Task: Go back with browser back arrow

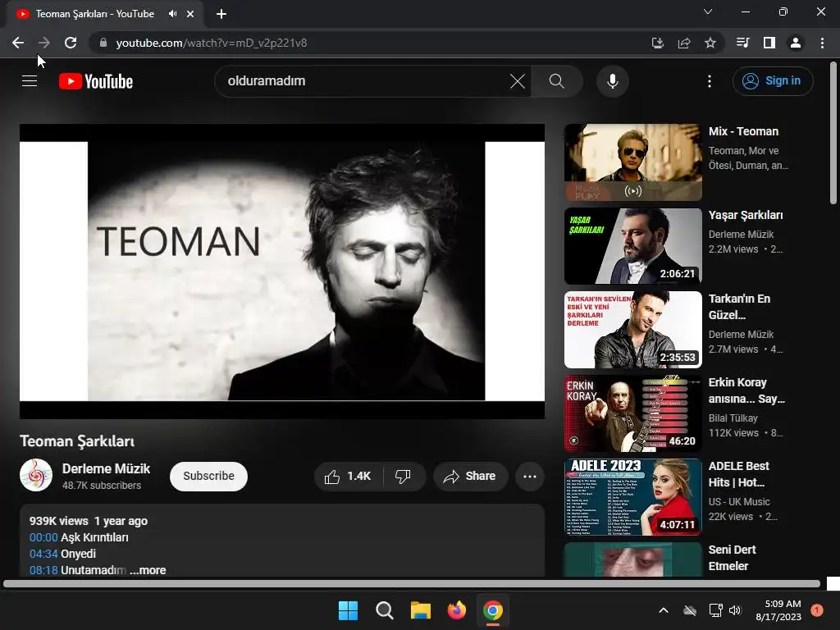Action: click(18, 43)
